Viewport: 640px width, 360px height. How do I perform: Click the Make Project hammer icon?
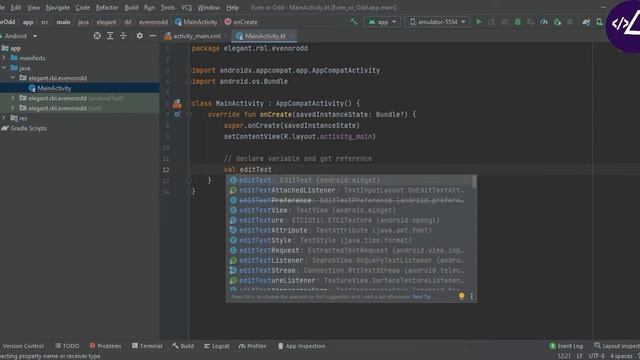click(354, 22)
